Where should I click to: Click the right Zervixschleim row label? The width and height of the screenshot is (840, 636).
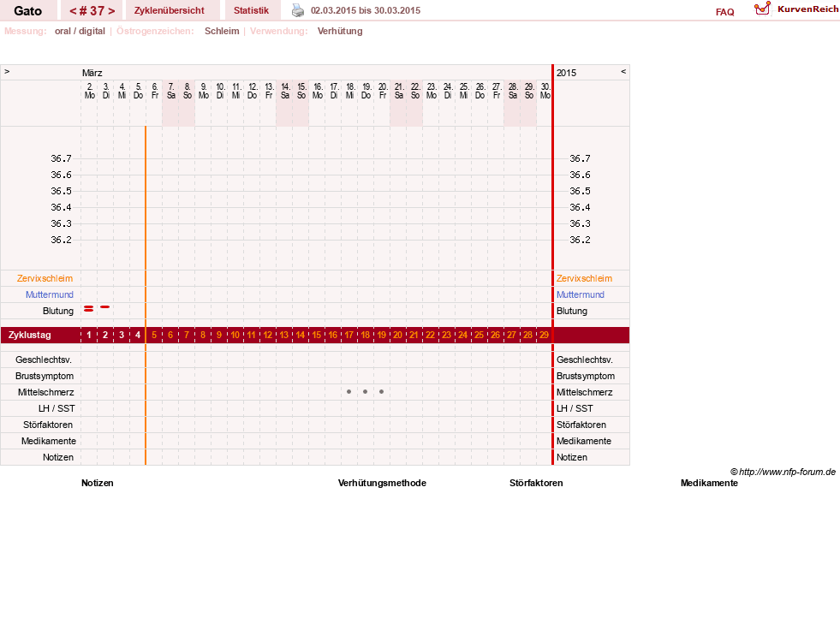584,278
